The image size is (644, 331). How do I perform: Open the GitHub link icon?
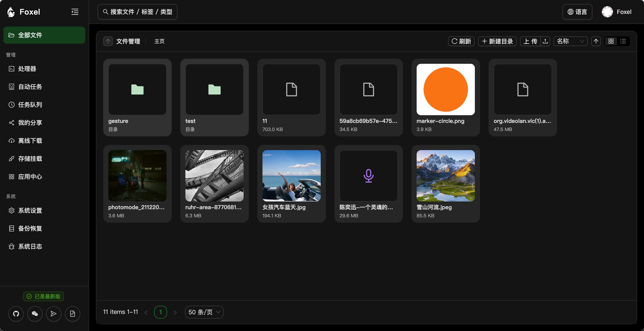16,313
